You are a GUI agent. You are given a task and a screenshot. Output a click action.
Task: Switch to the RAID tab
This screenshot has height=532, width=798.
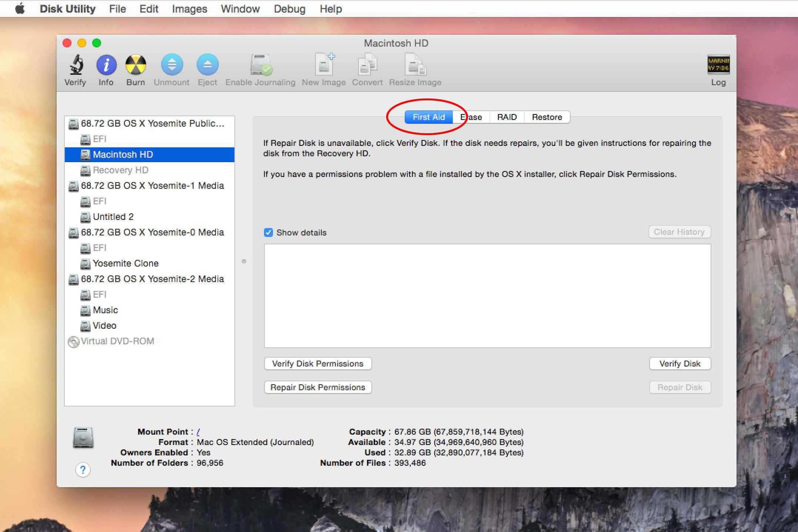(507, 117)
